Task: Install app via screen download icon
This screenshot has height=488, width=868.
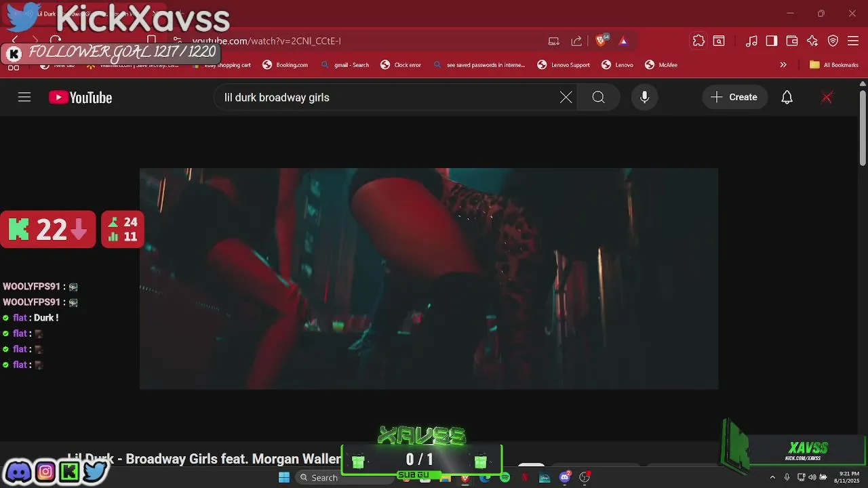Action: coord(554,41)
